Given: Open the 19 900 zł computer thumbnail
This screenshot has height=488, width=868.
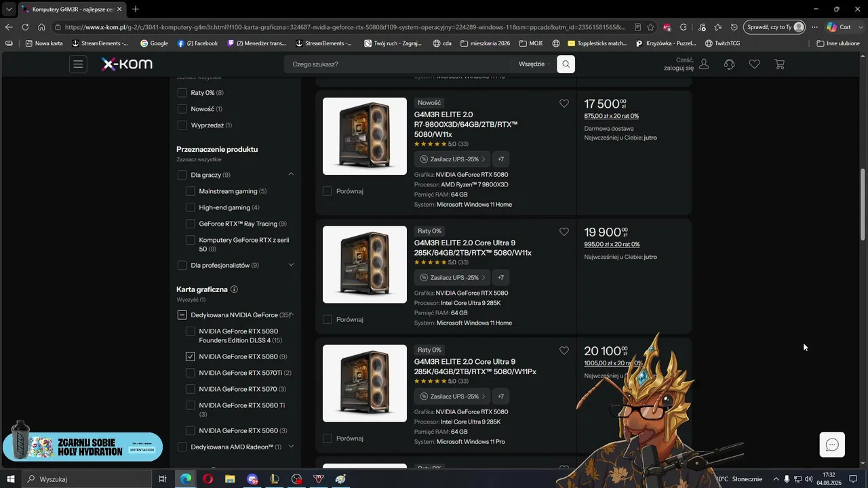Looking at the screenshot, I should pos(365,265).
